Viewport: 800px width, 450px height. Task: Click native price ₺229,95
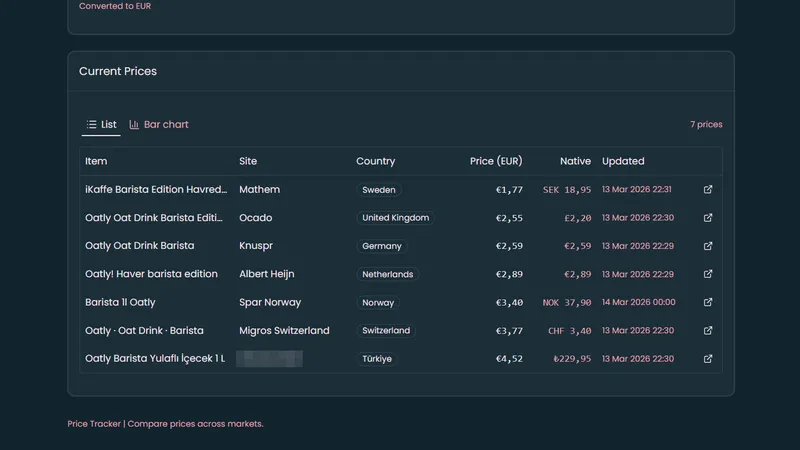[572, 359]
